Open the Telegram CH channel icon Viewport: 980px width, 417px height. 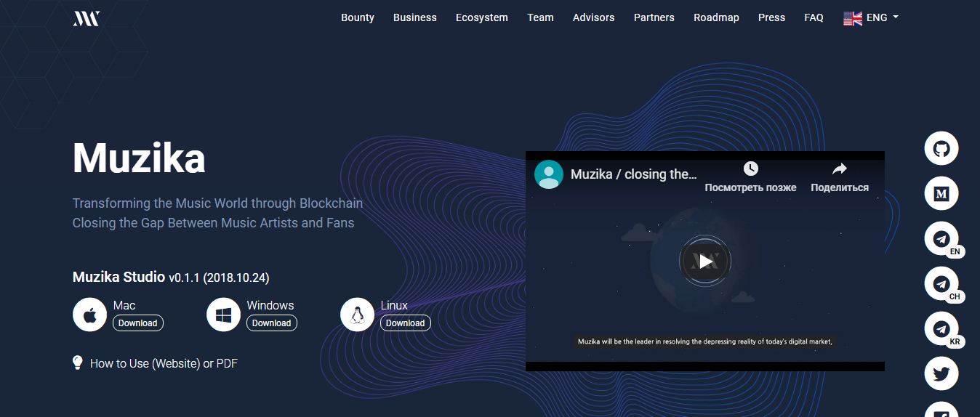point(941,284)
